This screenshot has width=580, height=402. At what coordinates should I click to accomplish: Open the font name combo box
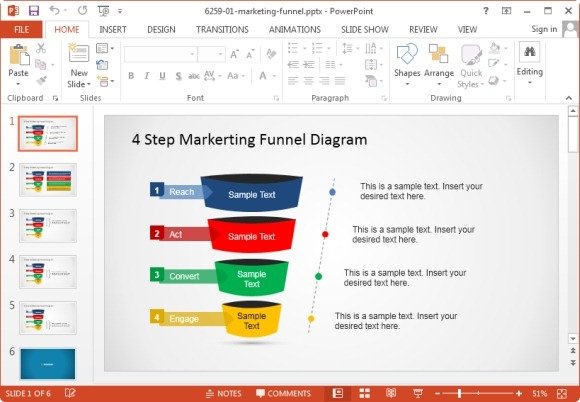point(160,54)
